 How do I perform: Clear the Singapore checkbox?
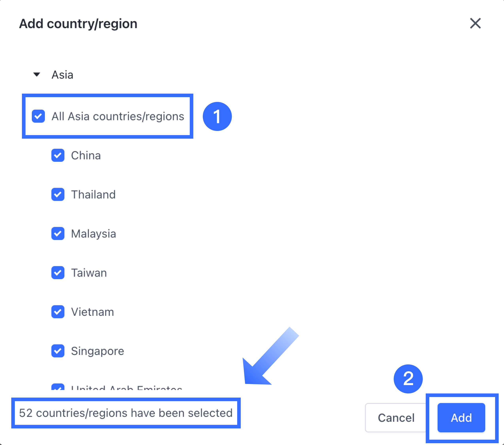[x=58, y=351]
